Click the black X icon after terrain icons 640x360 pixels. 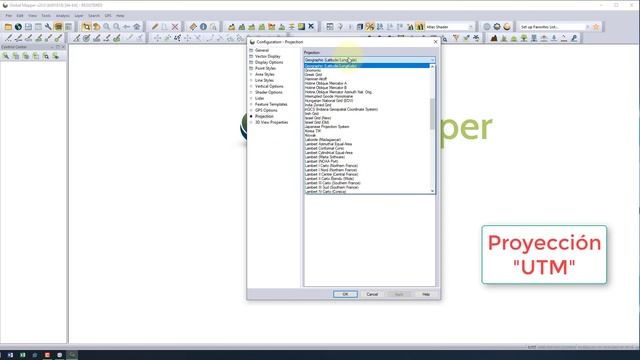(x=311, y=27)
